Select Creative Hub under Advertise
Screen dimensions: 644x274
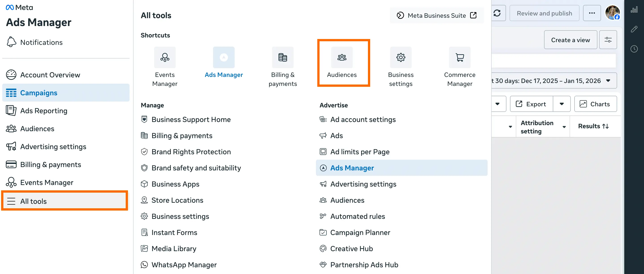click(x=351, y=248)
